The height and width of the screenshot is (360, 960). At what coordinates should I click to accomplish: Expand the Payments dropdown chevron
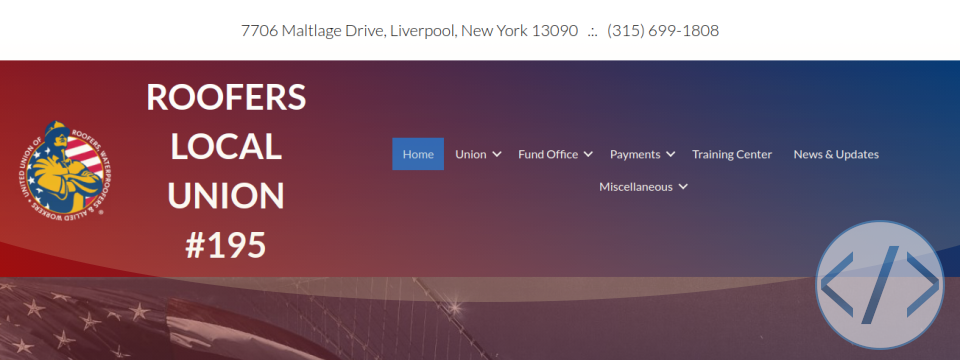670,154
